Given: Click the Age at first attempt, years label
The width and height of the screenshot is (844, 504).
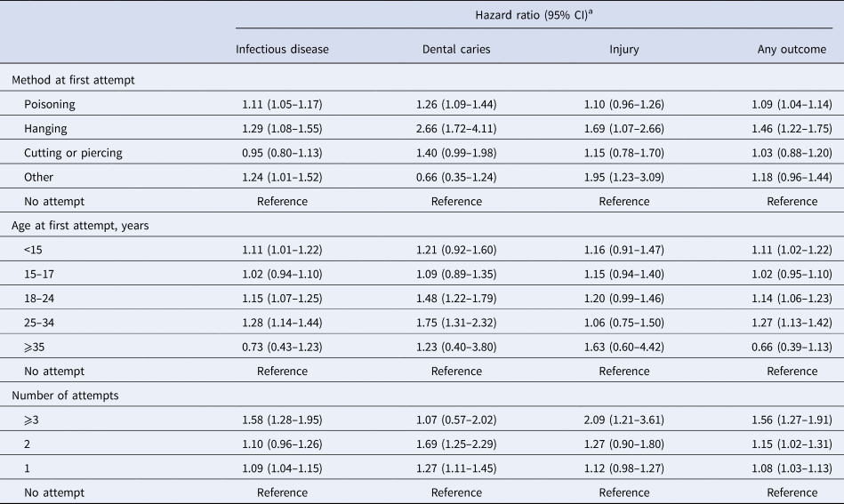Looking at the screenshot, I should pyautogui.click(x=82, y=226).
